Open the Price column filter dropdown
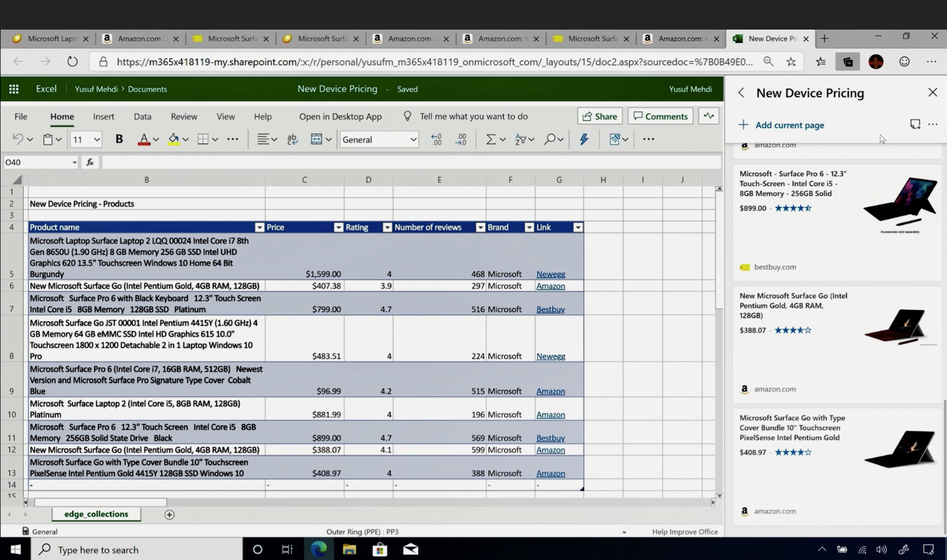Viewport: 947px width, 560px height. pyautogui.click(x=338, y=227)
